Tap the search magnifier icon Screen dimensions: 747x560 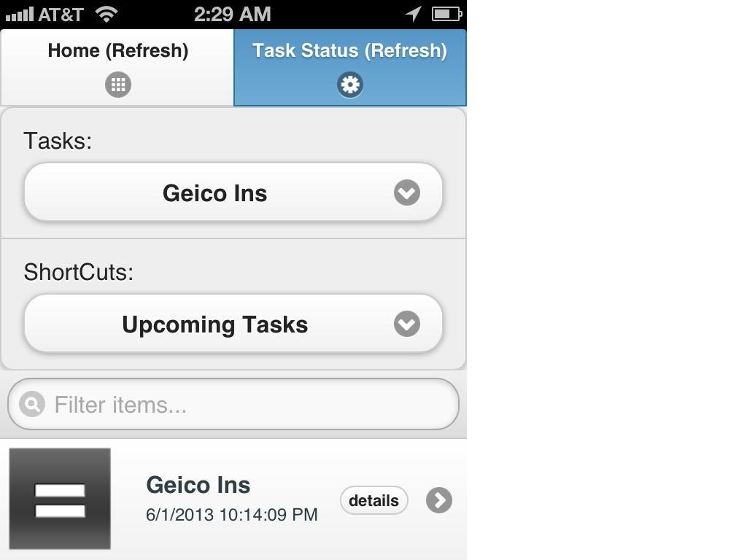point(32,404)
